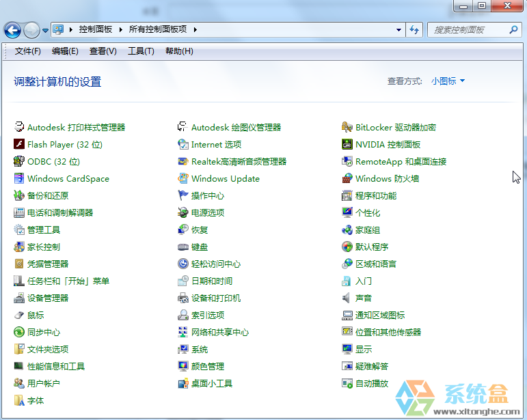Click the 控制面板 breadcrumb
This screenshot has width=527, height=420.
coord(96,29)
